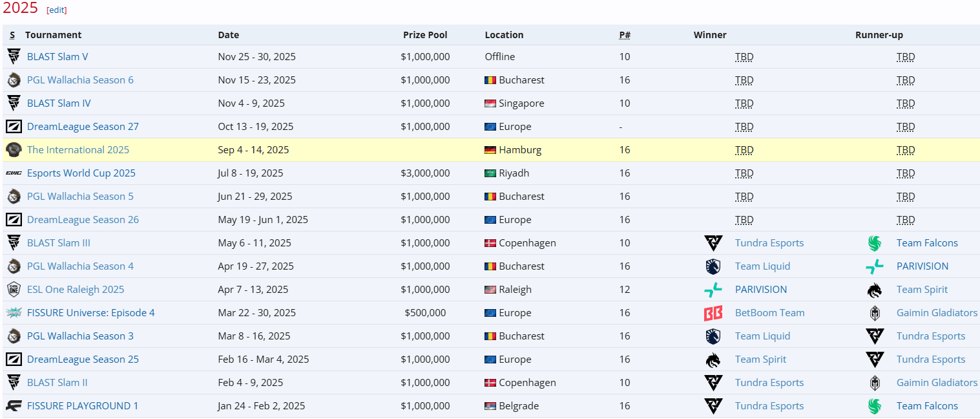Screen dimensions: 980x419
Task: Sort the table by the P# column header
Action: tap(624, 34)
